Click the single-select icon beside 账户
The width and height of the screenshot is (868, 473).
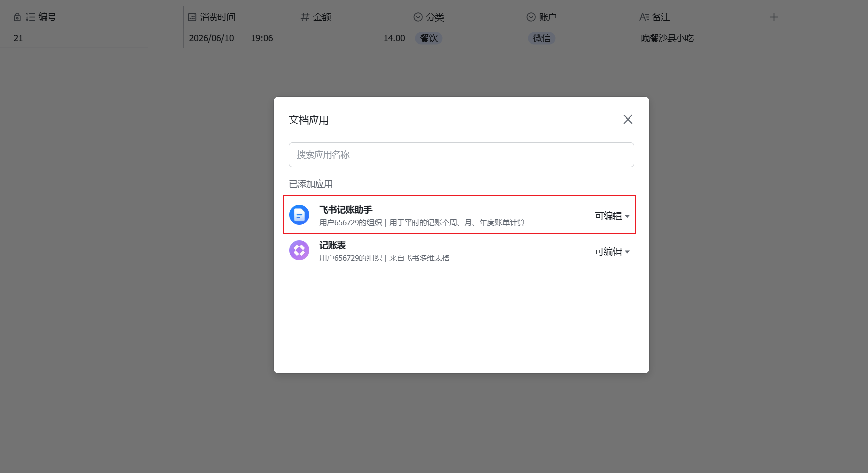(x=531, y=17)
